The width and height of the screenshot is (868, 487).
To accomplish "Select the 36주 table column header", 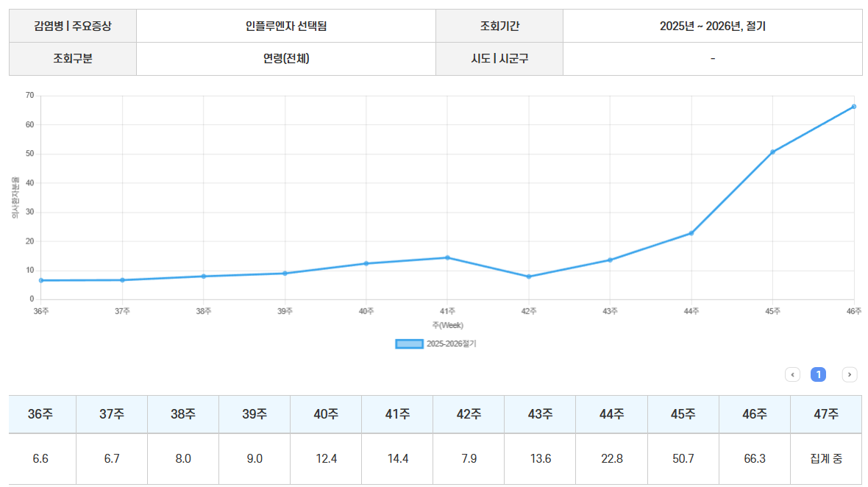I will (x=41, y=414).
